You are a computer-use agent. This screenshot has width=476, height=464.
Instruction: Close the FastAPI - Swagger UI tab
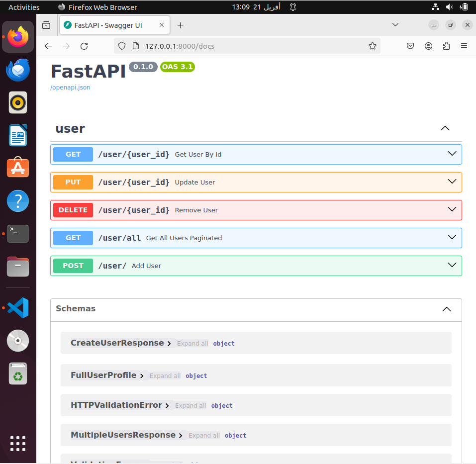point(162,25)
